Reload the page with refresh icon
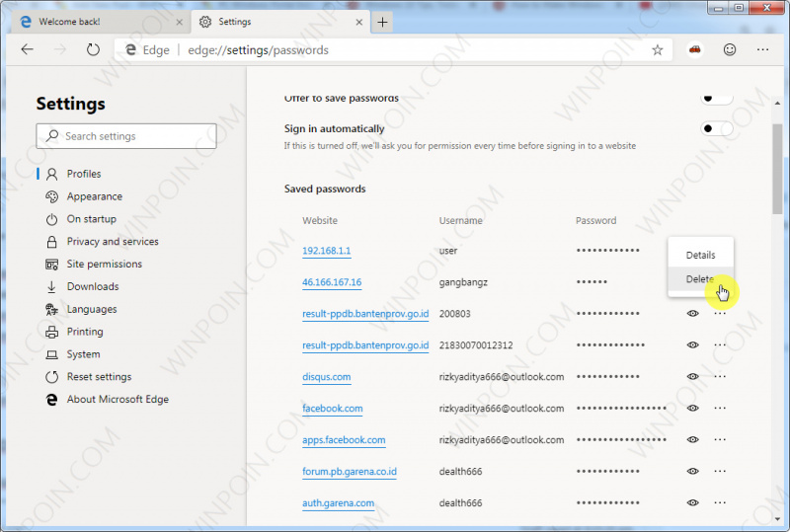790x532 pixels. click(93, 49)
